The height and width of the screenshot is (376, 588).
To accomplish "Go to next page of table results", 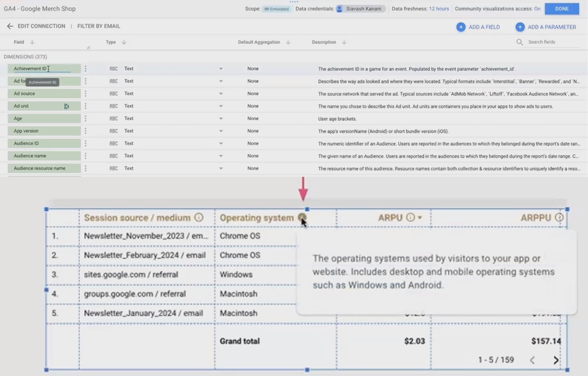I will pos(556,360).
